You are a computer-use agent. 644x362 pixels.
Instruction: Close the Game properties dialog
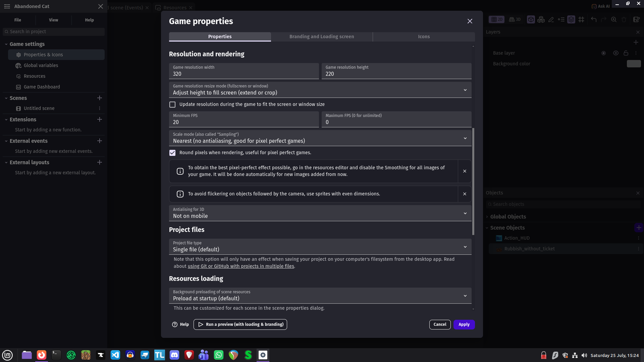pos(470,21)
